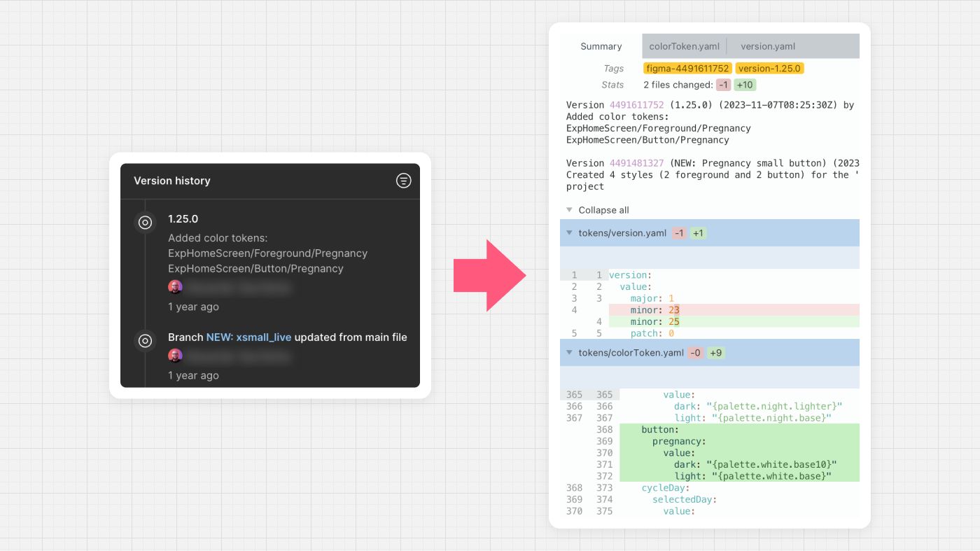Open the version.yaml tab
Viewport: 980px width, 551px height.
click(767, 46)
